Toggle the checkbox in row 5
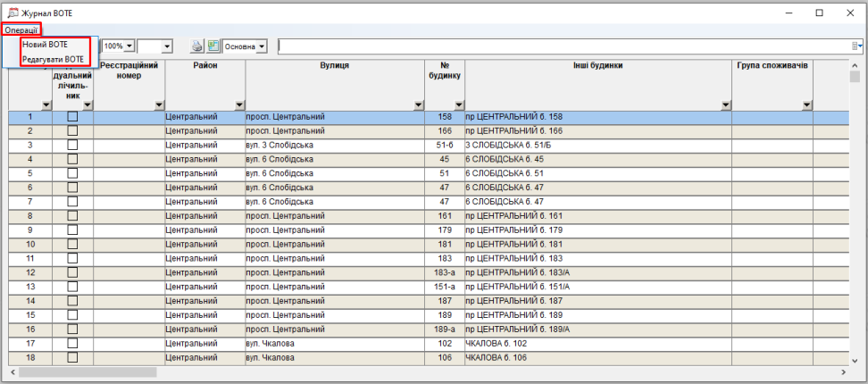Viewport: 868px width, 384px height. pyautogui.click(x=72, y=173)
